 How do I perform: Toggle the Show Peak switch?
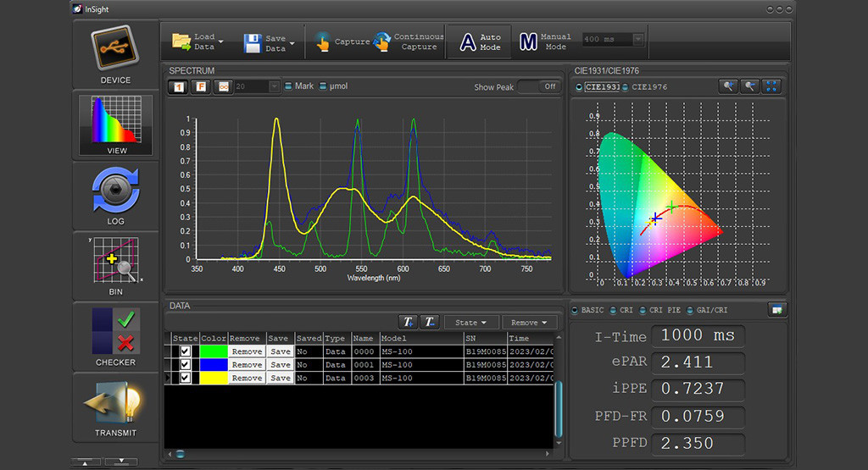tap(538, 86)
